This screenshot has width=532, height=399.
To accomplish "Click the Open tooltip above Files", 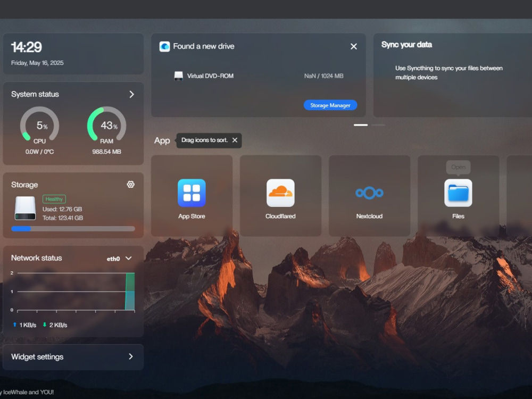I will [x=458, y=167].
